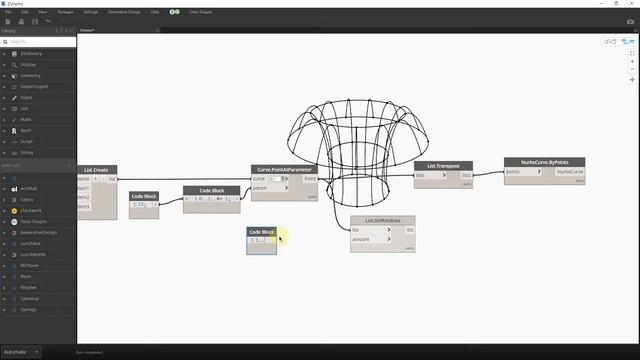Open the View menu
This screenshot has height=360, width=640.
click(x=42, y=12)
